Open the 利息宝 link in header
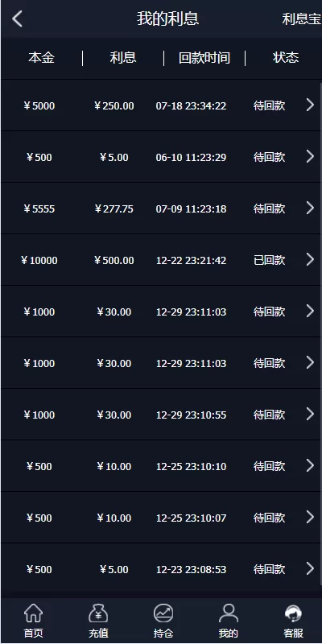Screen dimensions: 322x644 click(301, 19)
